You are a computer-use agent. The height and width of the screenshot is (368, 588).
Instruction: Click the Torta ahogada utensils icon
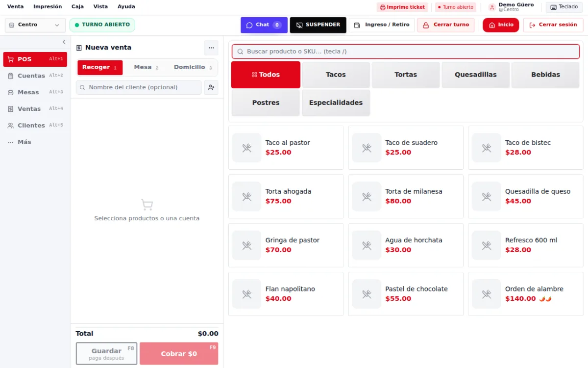pos(247,196)
